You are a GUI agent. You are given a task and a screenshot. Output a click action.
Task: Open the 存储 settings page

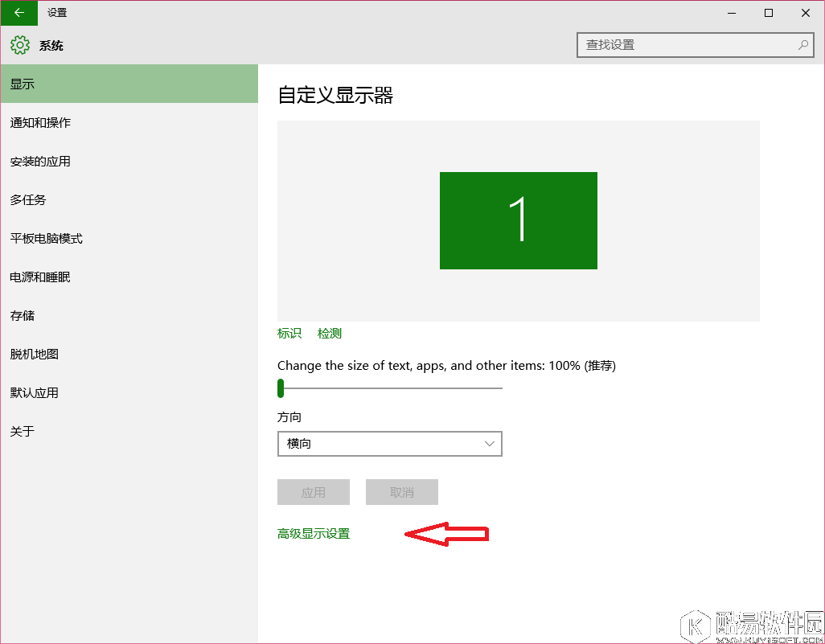tap(22, 315)
